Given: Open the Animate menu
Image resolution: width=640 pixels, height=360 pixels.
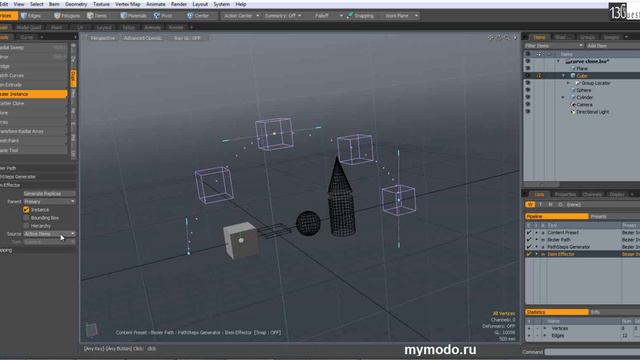Looking at the screenshot, I should tap(156, 4).
